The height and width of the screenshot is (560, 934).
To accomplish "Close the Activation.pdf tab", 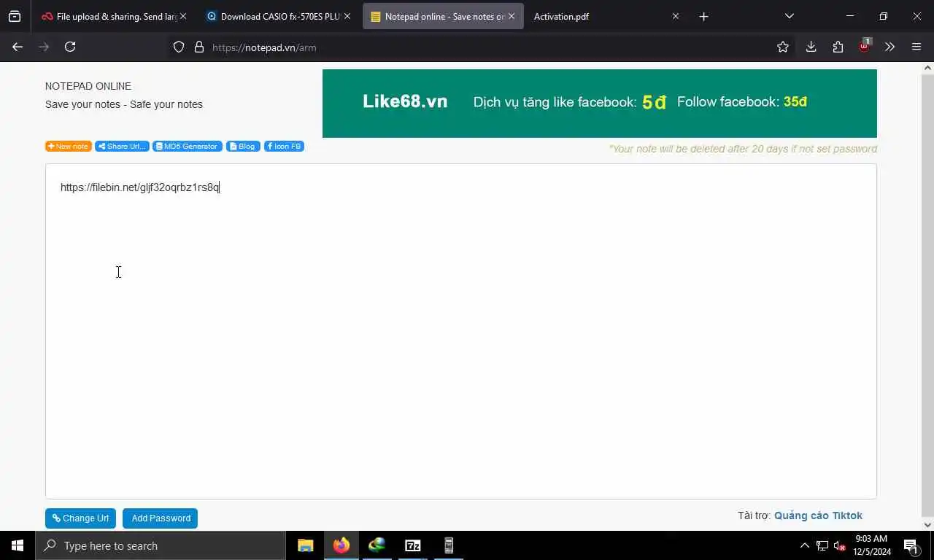I will pos(675,16).
